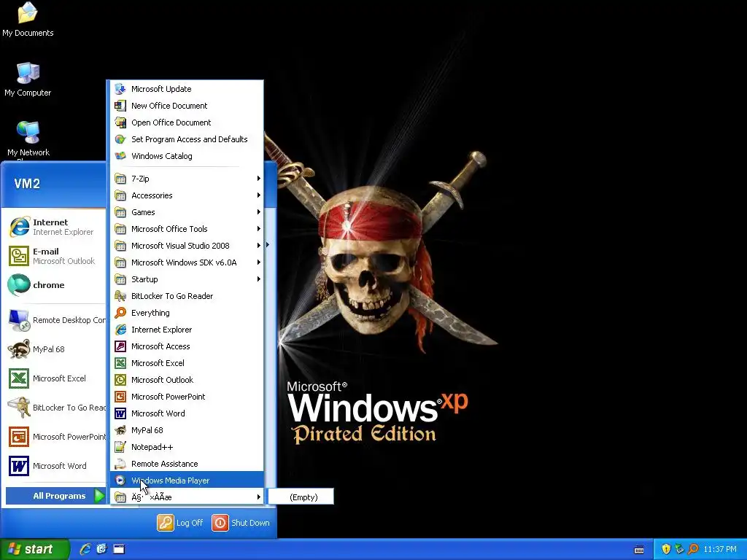Click the keyboard icon on taskbar
Screen dimensions: 747x560
coord(639,550)
